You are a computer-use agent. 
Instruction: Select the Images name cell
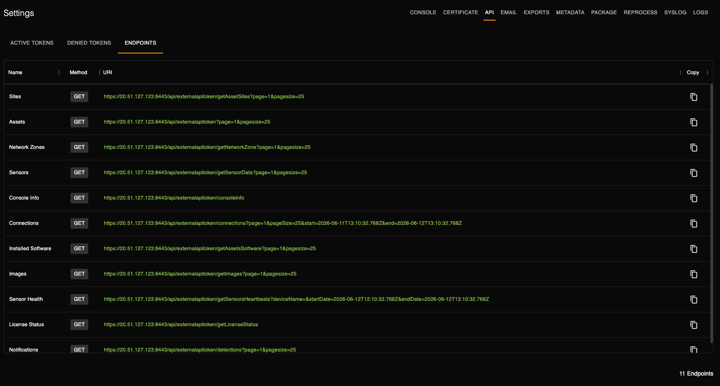coord(17,274)
